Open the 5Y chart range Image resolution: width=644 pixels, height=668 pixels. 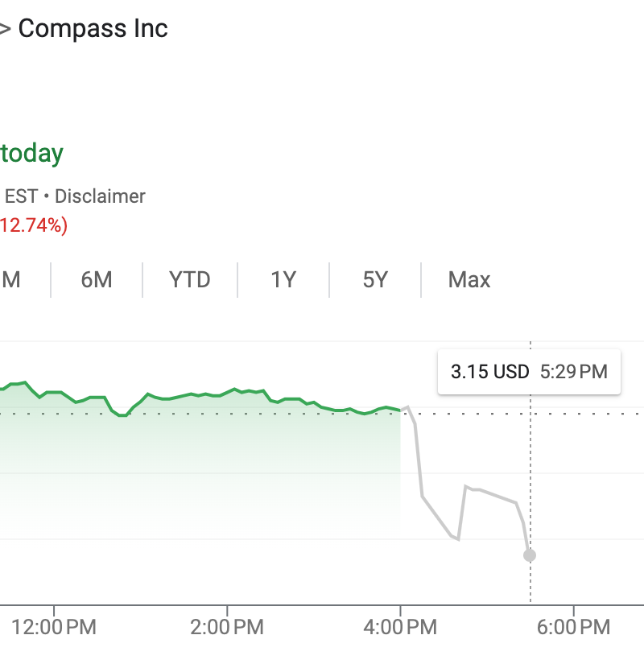pos(375,280)
